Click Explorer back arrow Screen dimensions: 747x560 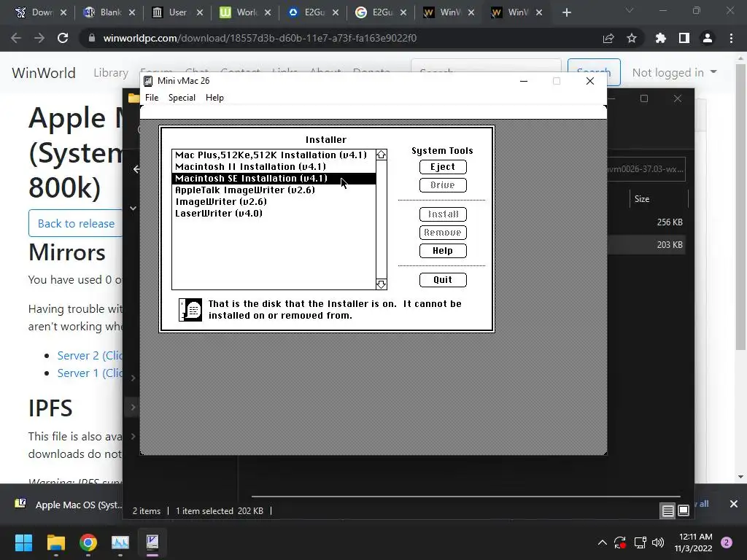[136, 169]
